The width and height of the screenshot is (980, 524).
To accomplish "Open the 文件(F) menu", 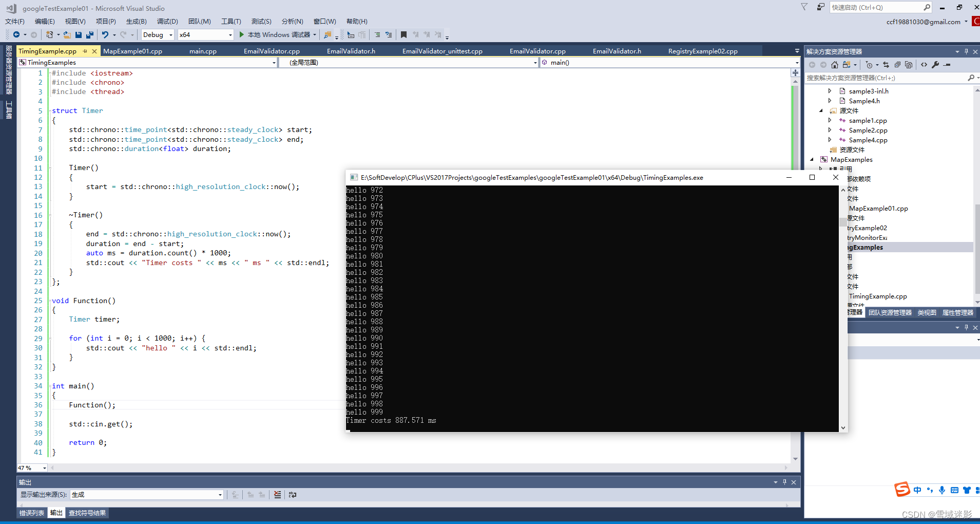I will pos(15,22).
